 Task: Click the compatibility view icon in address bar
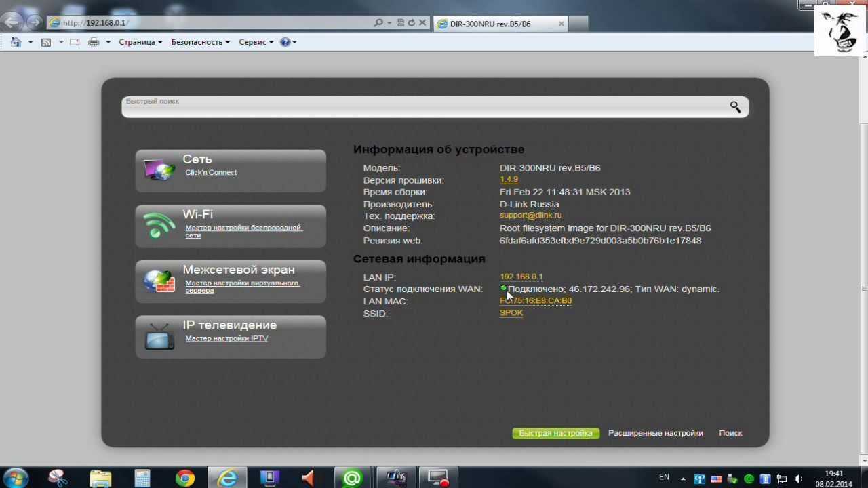point(401,22)
